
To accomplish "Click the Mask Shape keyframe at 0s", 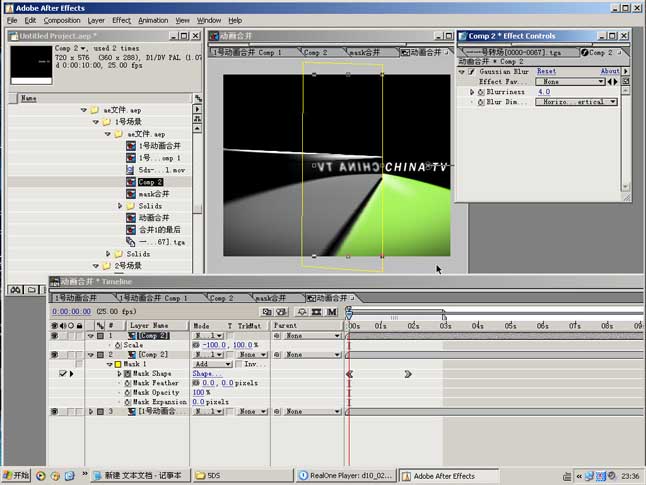I will point(349,374).
